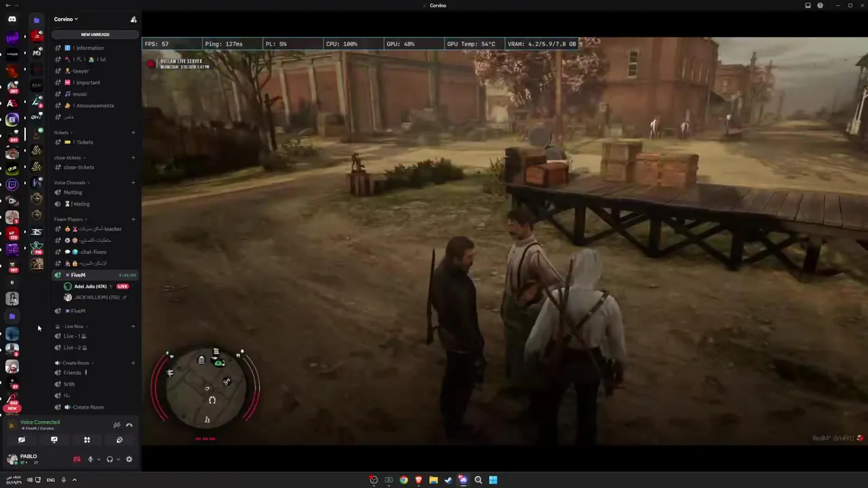Collapse the Create Room category

tap(74, 363)
